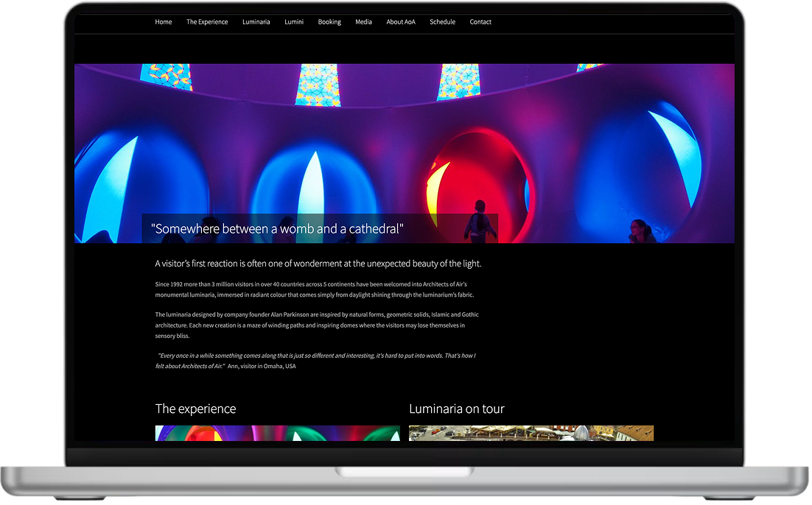Click the visitor quote from Ann in Omaha
The image size is (812, 505).
[x=315, y=361]
